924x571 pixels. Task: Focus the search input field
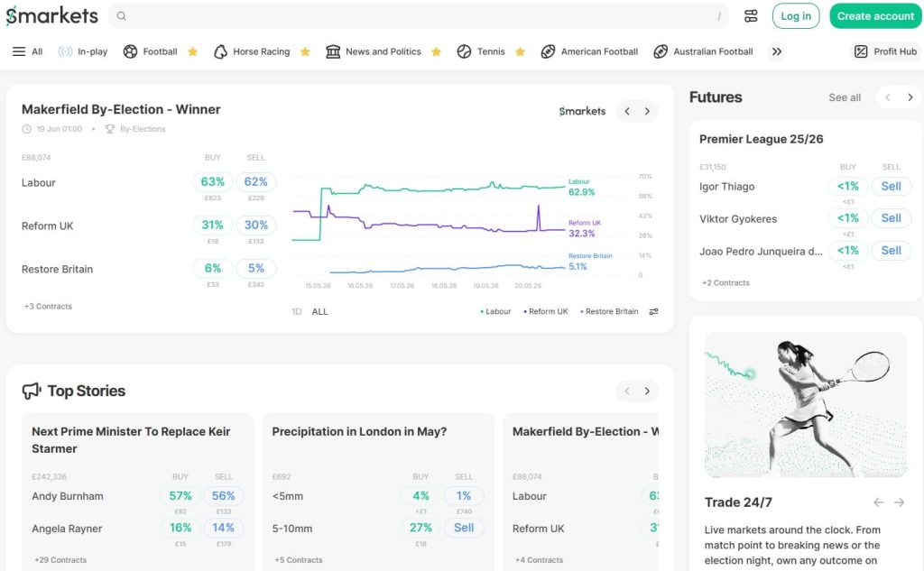coord(419,16)
